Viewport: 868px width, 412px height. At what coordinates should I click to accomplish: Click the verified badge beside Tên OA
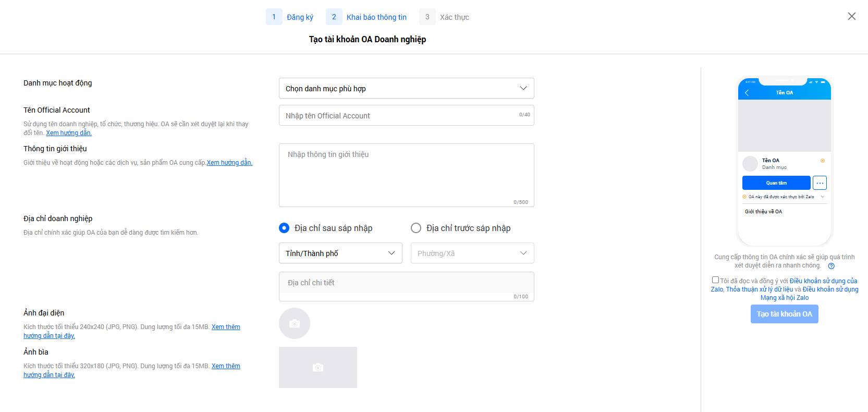pyautogui.click(x=823, y=161)
